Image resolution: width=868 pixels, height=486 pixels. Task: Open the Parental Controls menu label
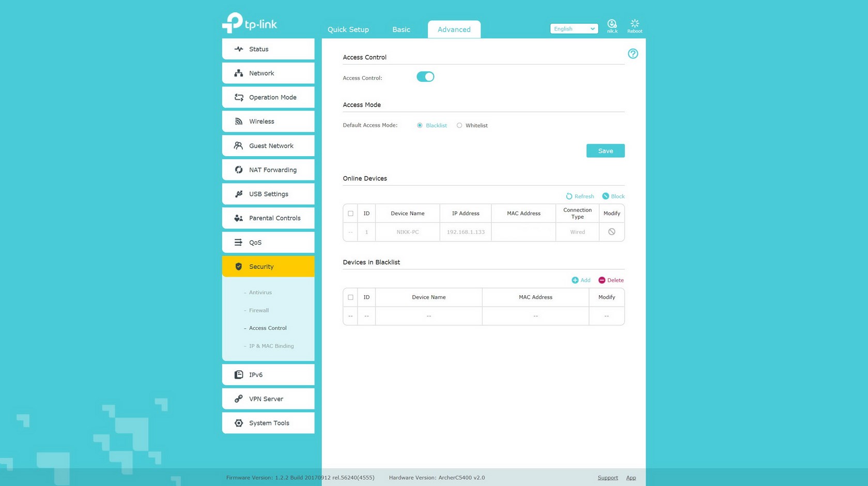pos(275,218)
